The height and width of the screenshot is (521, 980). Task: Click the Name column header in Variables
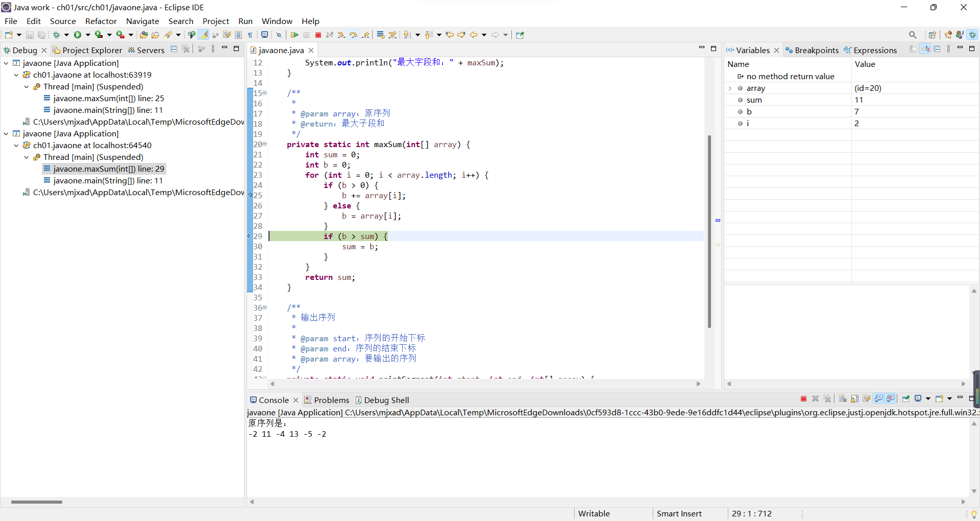pyautogui.click(x=738, y=64)
